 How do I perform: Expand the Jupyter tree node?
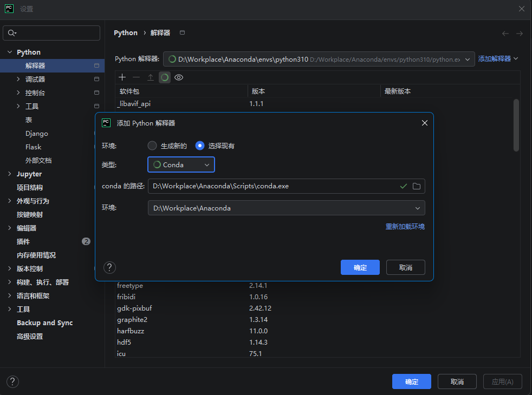pos(10,174)
